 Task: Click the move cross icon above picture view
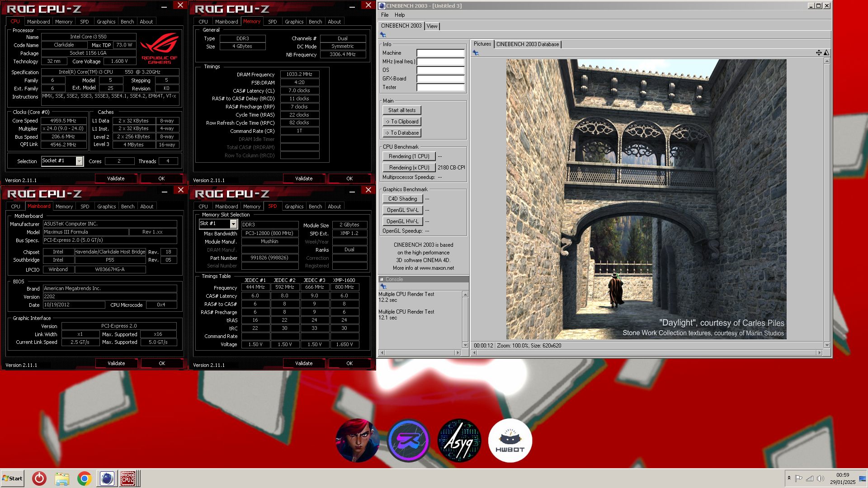click(819, 53)
